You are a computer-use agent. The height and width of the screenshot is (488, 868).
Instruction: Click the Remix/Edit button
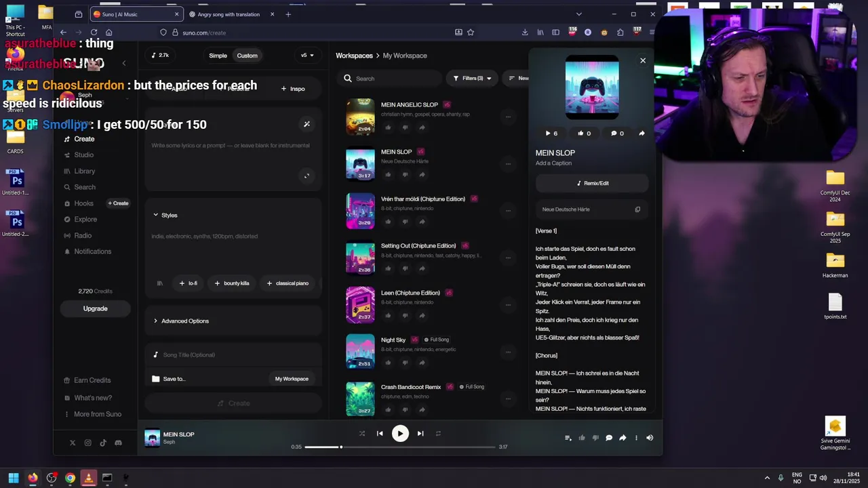pyautogui.click(x=592, y=183)
